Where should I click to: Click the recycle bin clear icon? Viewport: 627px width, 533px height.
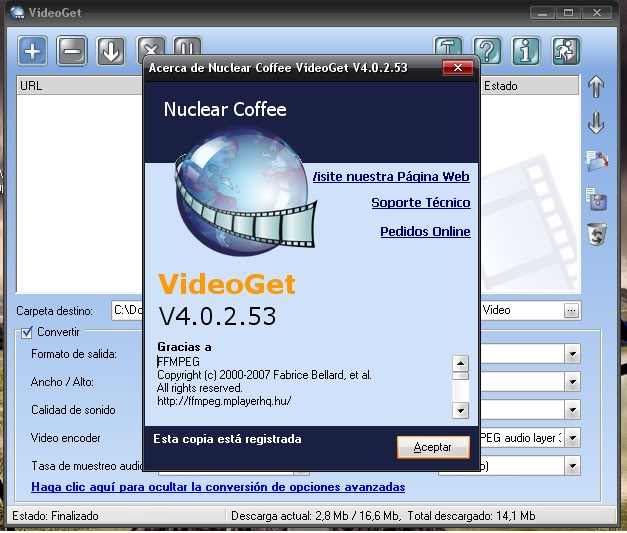[x=597, y=234]
